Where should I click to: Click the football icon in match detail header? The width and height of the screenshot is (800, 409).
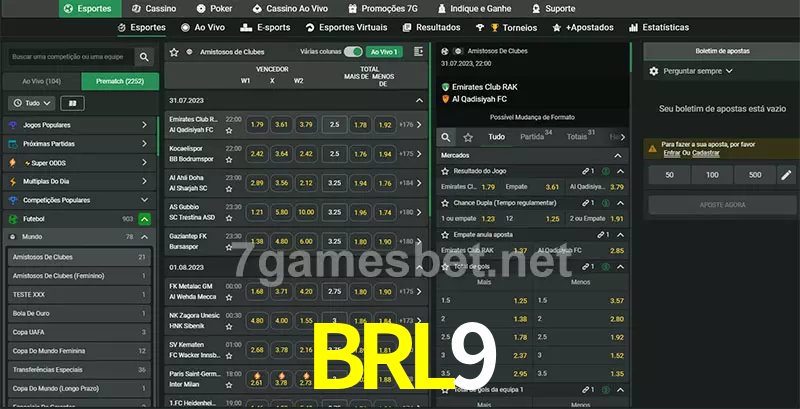click(x=444, y=52)
